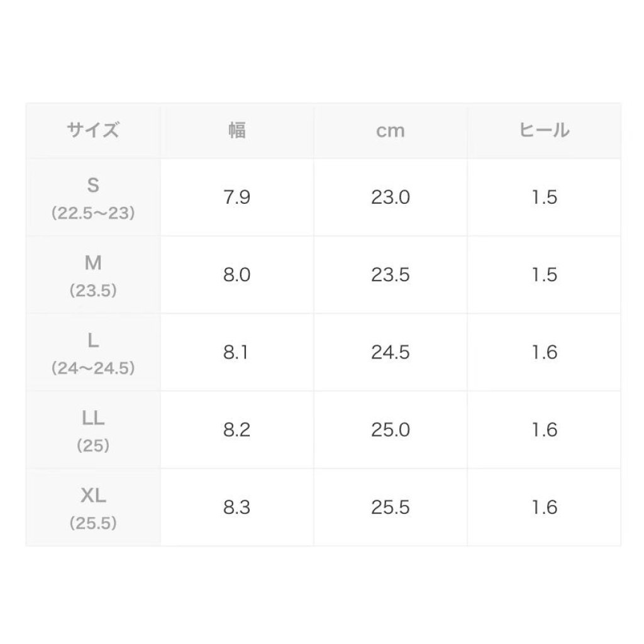Screen dimensions: 644x644
Task: Click the 25.0 cm length cell
Action: (x=390, y=430)
